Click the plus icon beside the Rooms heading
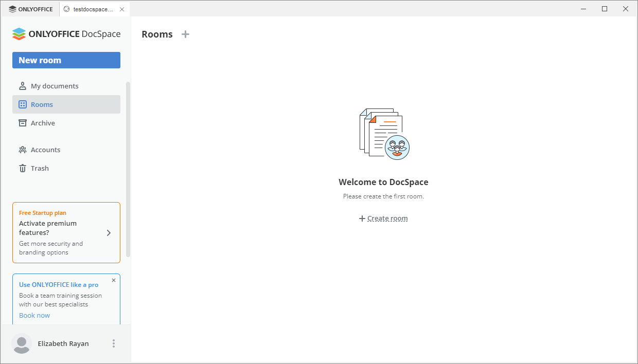 185,34
